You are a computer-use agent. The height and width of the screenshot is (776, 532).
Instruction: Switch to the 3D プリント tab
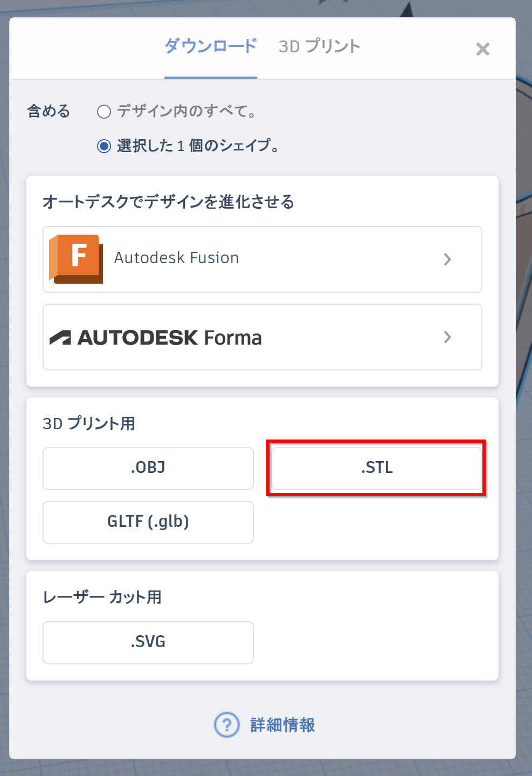tap(319, 47)
